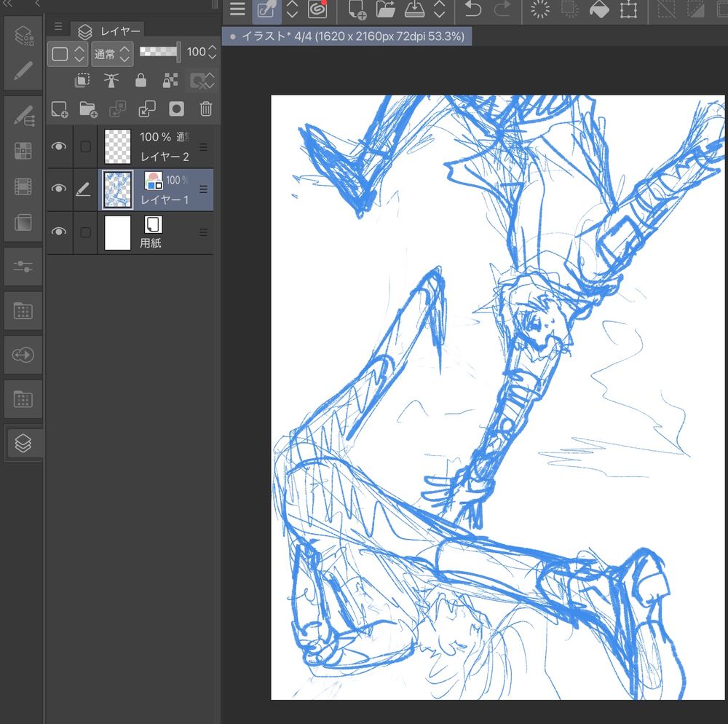This screenshot has width=728, height=724.
Task: Open the sub tool detail sidebar icon
Action: pos(23,116)
